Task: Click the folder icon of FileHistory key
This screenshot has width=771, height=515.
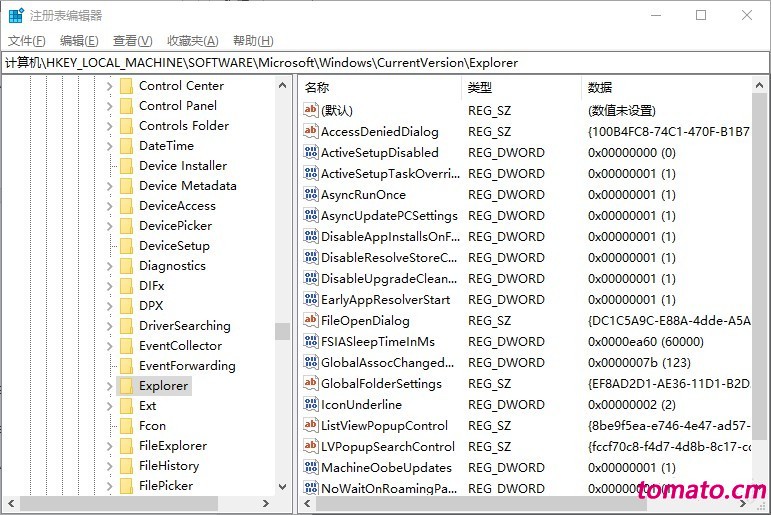Action: tap(126, 465)
